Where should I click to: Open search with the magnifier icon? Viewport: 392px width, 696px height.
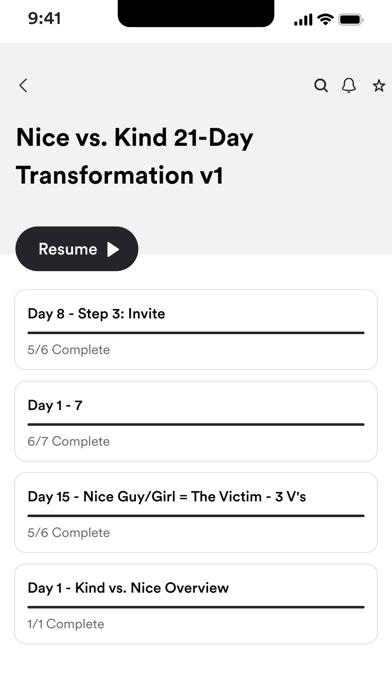pos(321,85)
